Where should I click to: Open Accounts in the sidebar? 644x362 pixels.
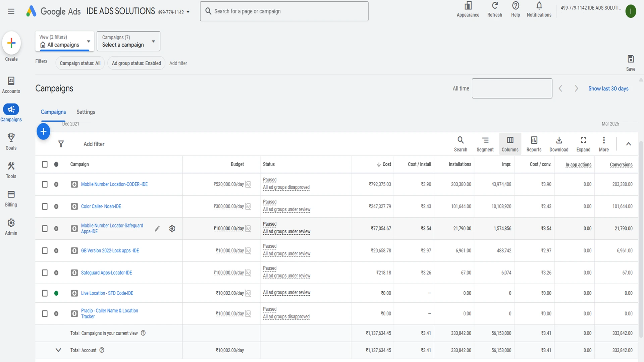tap(11, 85)
